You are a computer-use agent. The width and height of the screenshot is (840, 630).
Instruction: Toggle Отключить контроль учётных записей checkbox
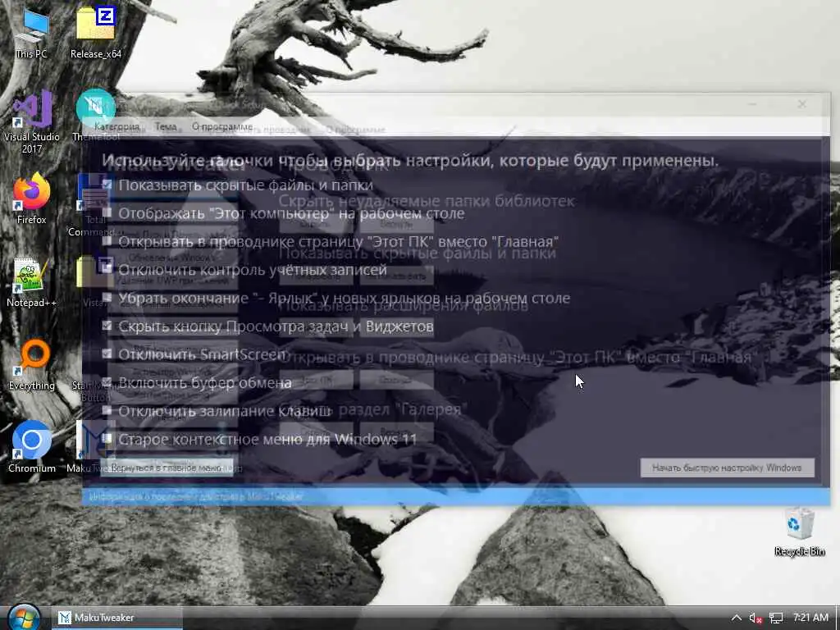pos(107,269)
